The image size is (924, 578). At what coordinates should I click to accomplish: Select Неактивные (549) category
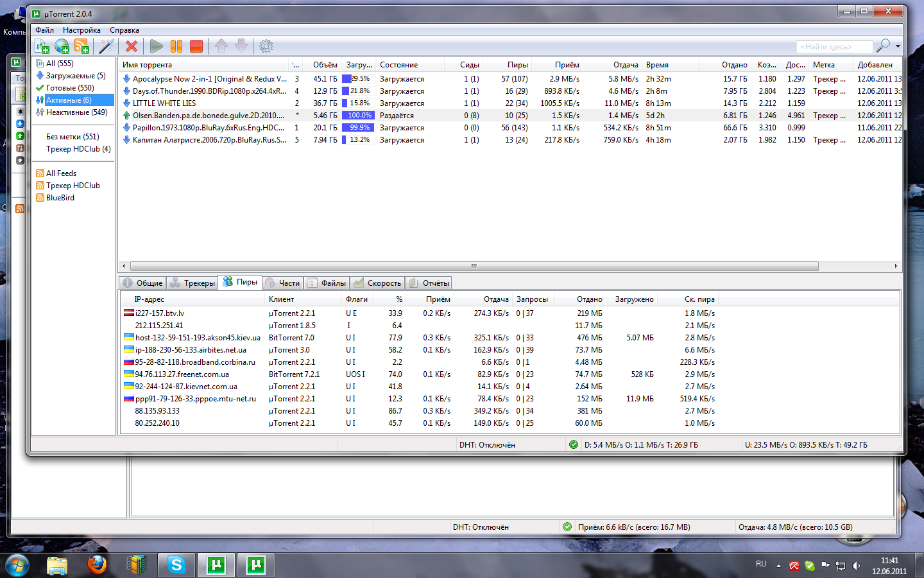(x=76, y=112)
